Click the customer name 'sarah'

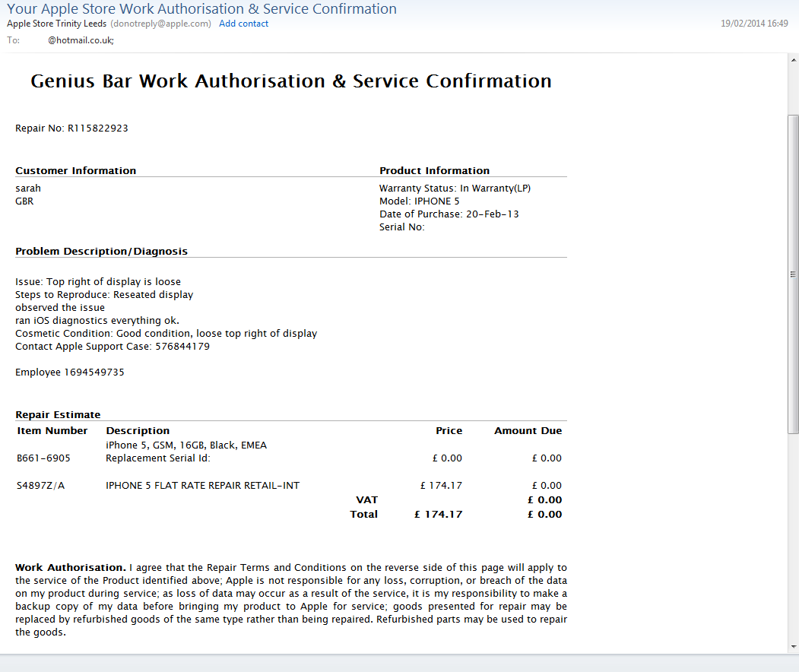coord(28,188)
